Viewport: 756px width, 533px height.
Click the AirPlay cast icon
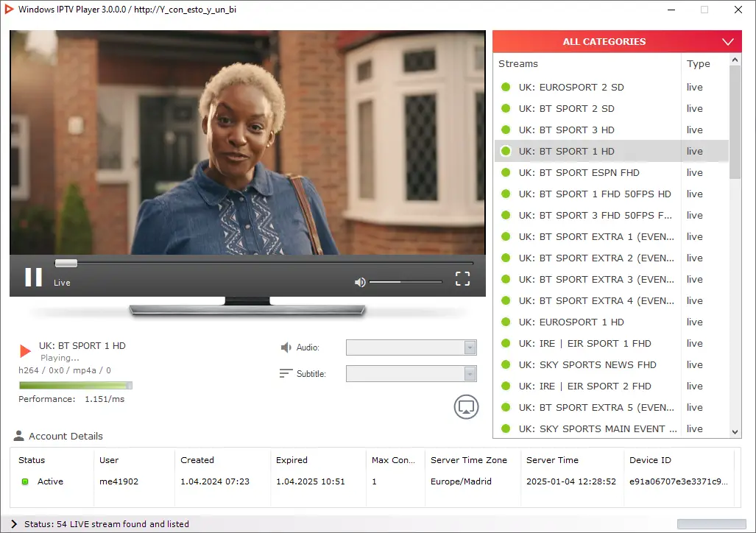[466, 407]
